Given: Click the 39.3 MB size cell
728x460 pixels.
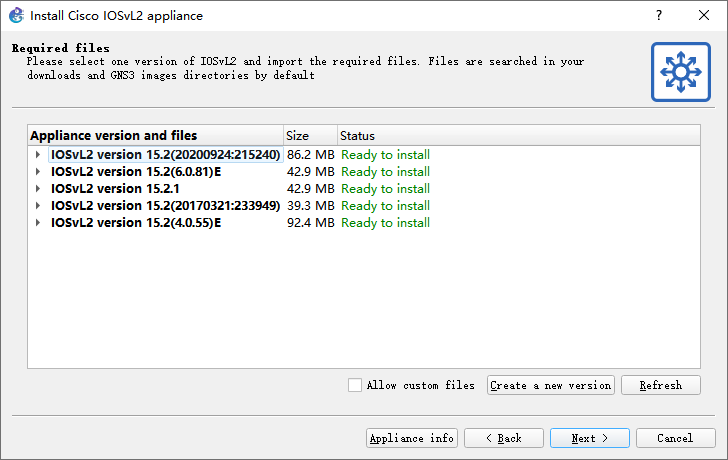Looking at the screenshot, I should (311, 206).
